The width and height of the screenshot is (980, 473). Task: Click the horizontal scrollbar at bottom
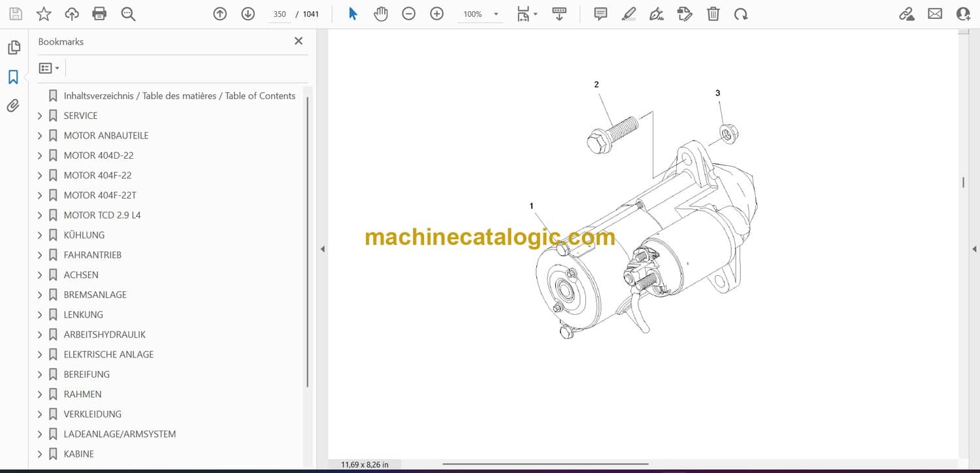click(545, 465)
